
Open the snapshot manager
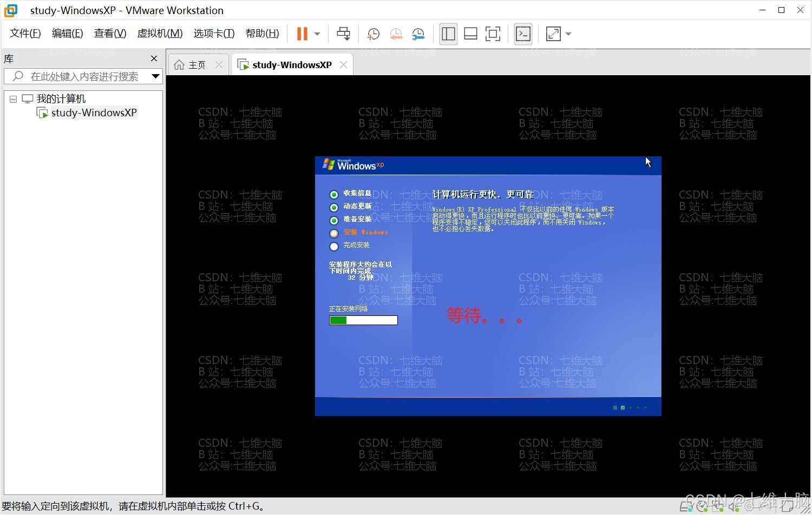point(418,34)
